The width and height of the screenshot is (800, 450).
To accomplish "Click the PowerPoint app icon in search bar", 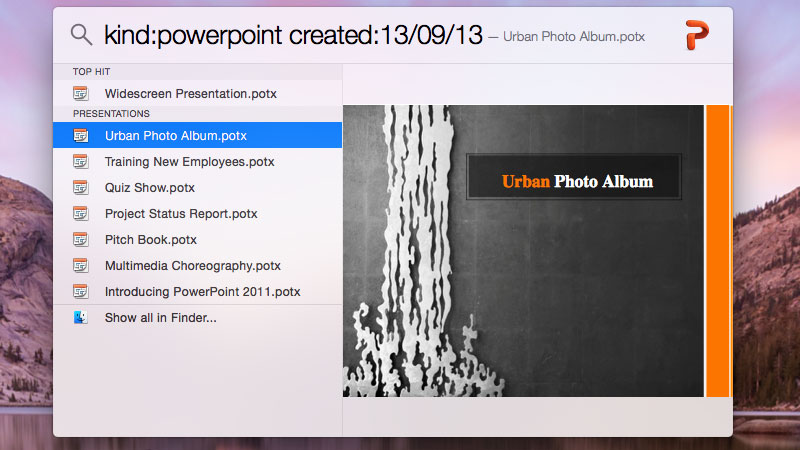I will pyautogui.click(x=697, y=35).
